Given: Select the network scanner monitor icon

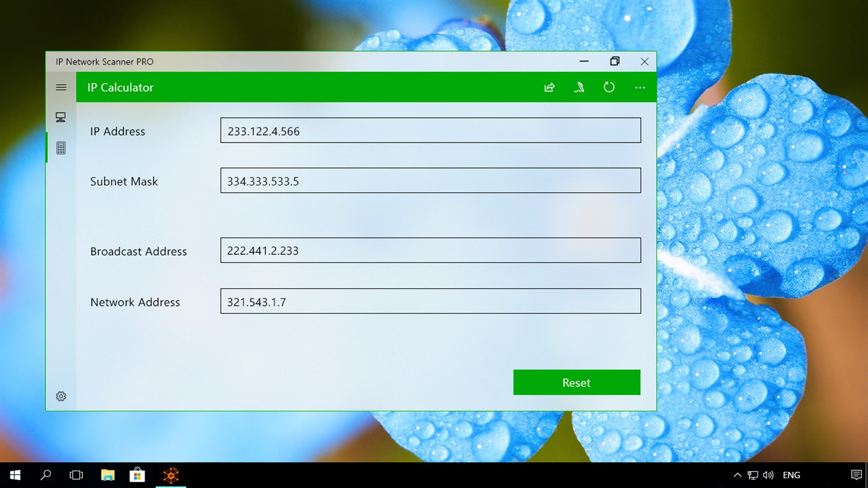Looking at the screenshot, I should click(60, 117).
